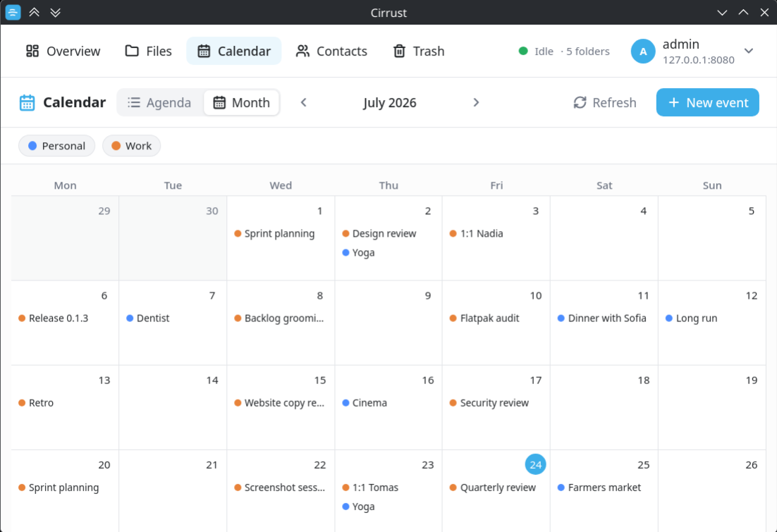
Task: Click the Cirrust app icon in title bar
Action: tap(13, 12)
